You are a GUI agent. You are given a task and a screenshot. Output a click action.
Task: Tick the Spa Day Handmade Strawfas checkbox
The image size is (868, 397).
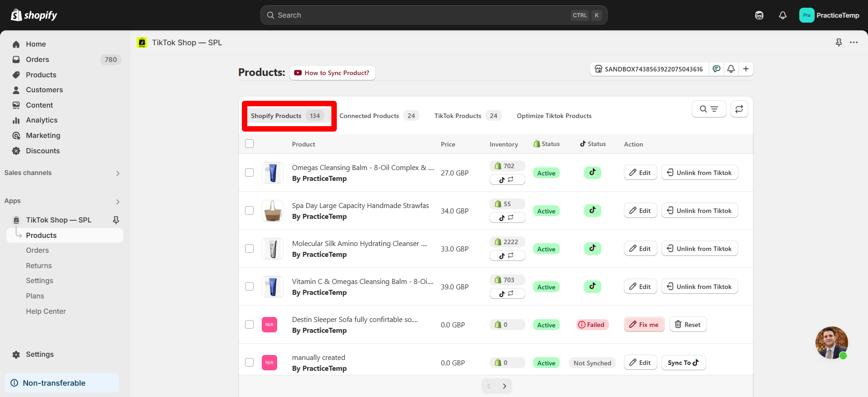click(x=249, y=211)
